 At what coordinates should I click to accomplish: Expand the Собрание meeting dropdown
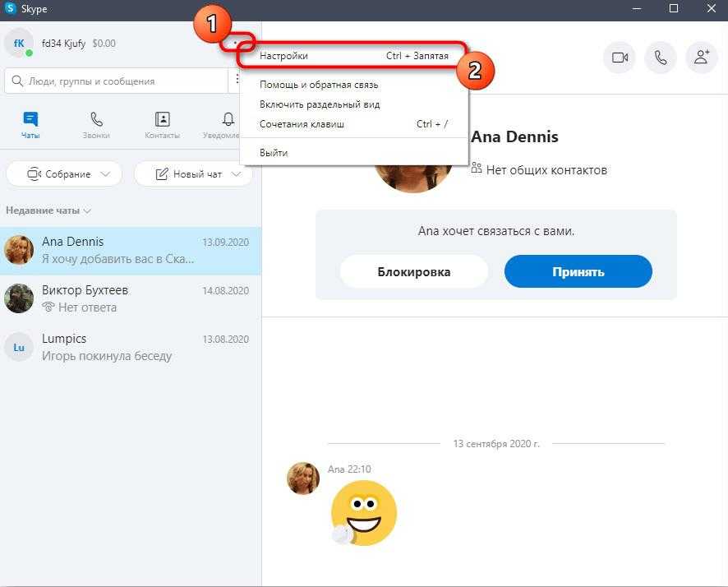[x=64, y=174]
